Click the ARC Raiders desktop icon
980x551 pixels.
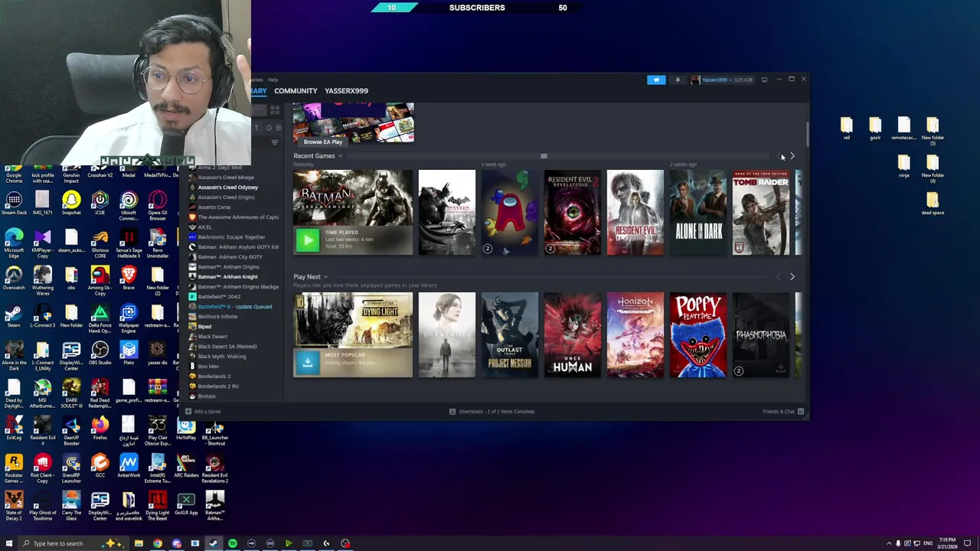186,467
